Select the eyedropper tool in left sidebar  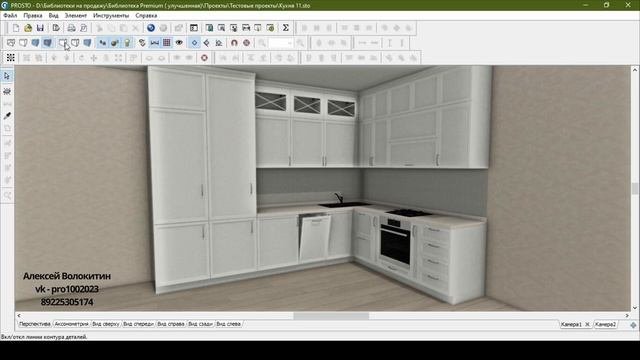click(x=7, y=116)
